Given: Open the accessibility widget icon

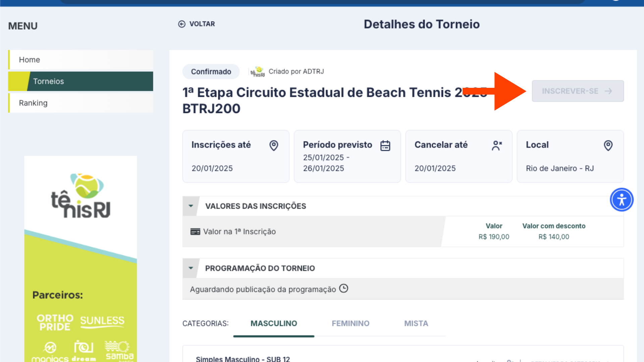Looking at the screenshot, I should tap(622, 200).
